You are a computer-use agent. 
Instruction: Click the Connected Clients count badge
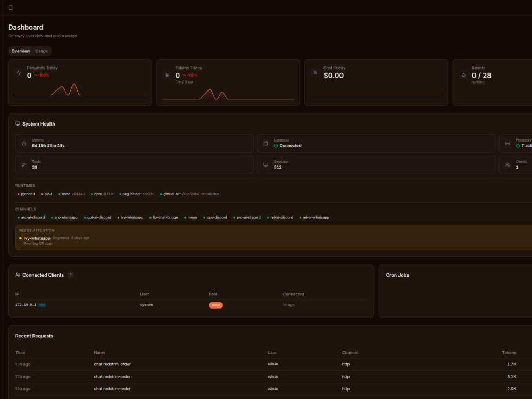click(71, 275)
